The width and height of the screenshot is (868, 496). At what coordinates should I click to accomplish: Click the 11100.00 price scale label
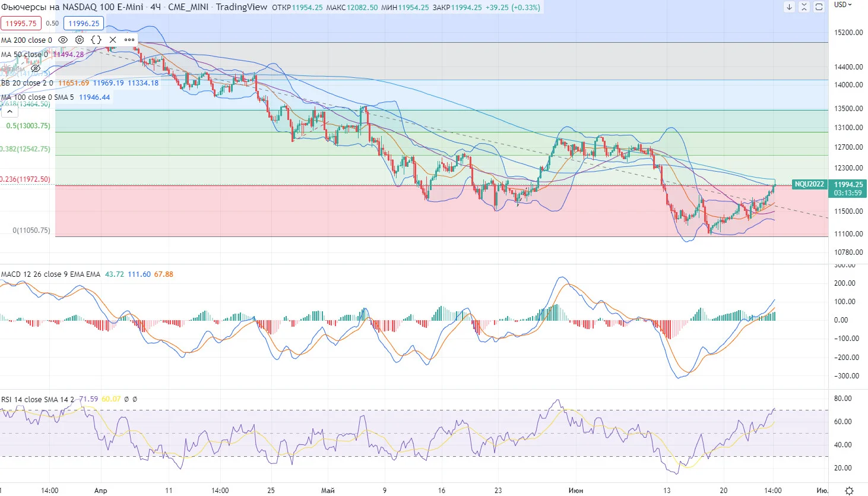pos(848,234)
